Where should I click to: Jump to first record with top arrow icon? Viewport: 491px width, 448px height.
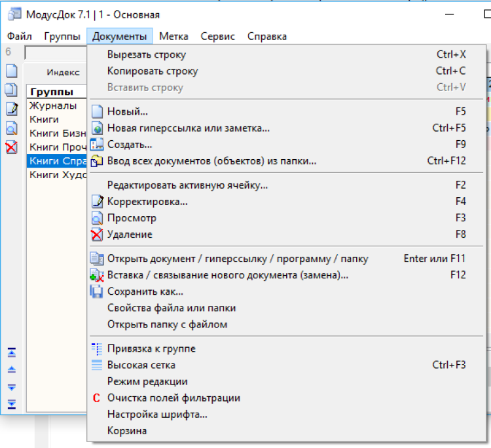pyautogui.click(x=11, y=353)
